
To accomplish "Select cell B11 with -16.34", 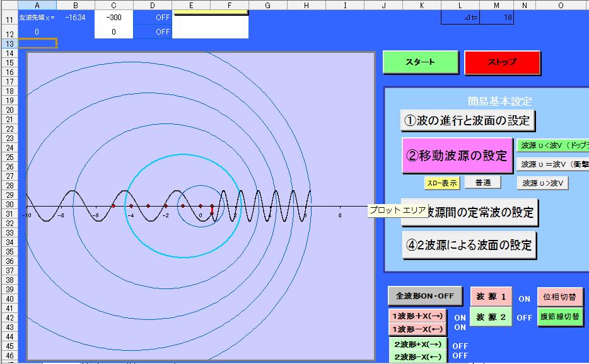I will click(x=76, y=17).
